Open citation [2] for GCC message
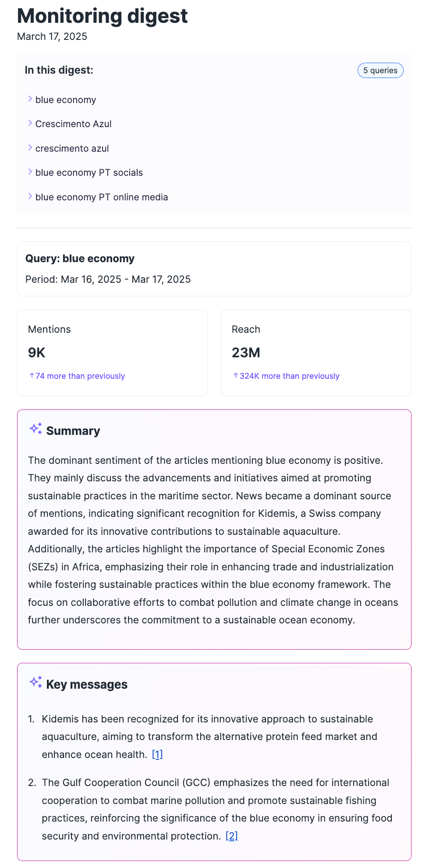The image size is (433, 868). tap(232, 836)
